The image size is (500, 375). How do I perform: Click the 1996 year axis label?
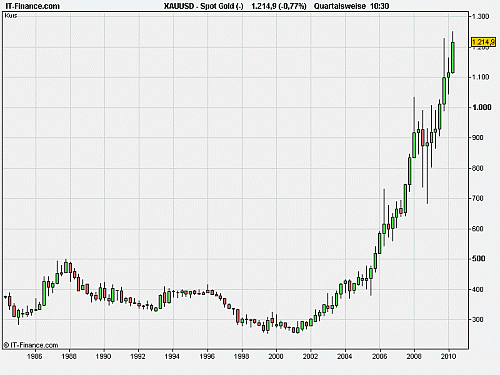(x=207, y=356)
